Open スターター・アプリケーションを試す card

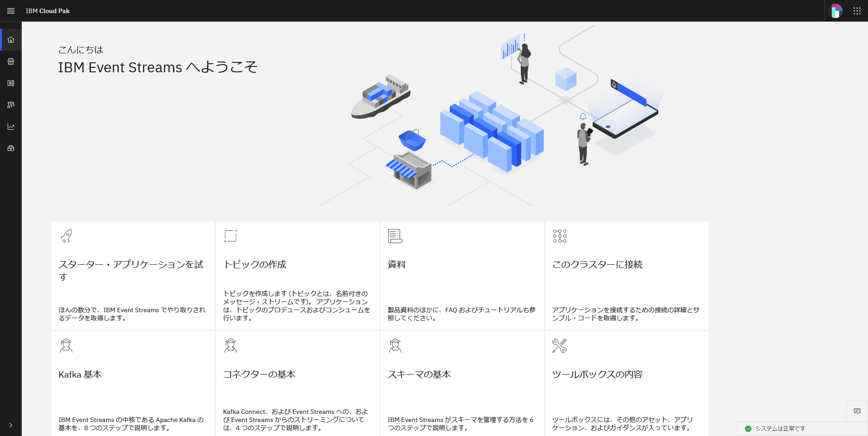point(133,276)
